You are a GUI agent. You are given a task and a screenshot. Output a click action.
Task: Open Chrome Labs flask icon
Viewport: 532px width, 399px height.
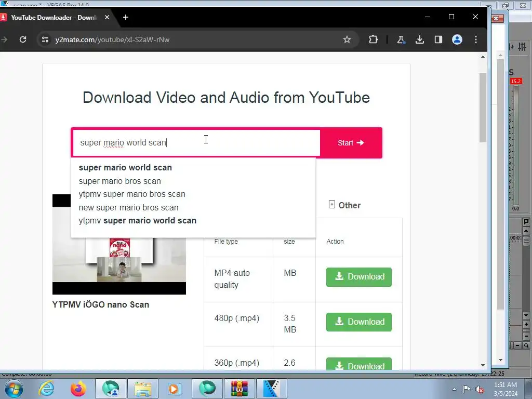[401, 39]
